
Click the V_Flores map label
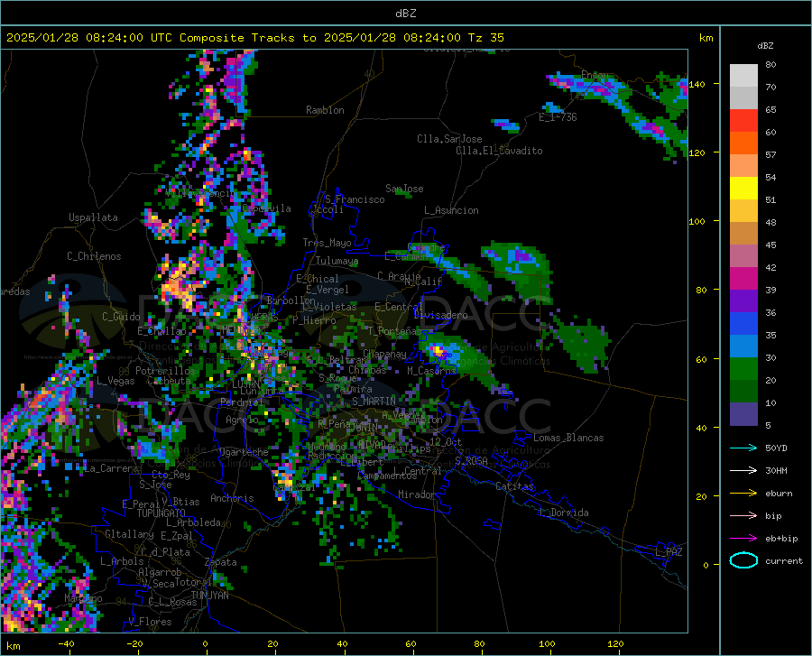click(150, 622)
